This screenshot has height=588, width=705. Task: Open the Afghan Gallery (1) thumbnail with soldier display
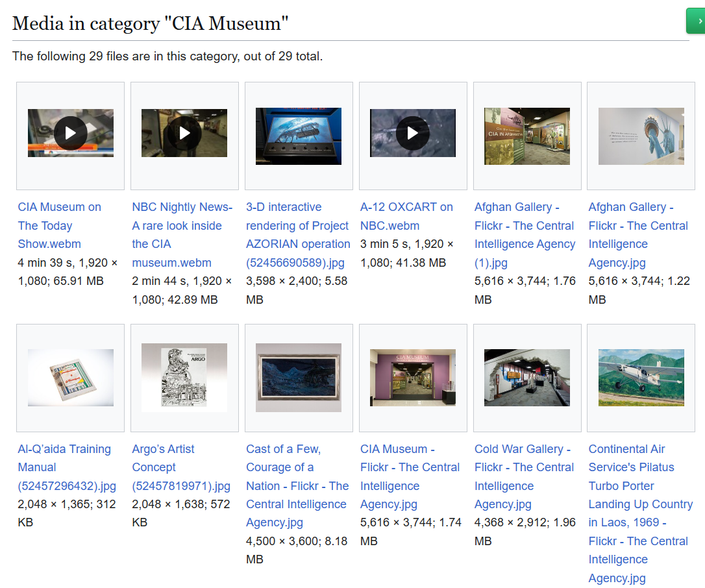pyautogui.click(x=527, y=136)
